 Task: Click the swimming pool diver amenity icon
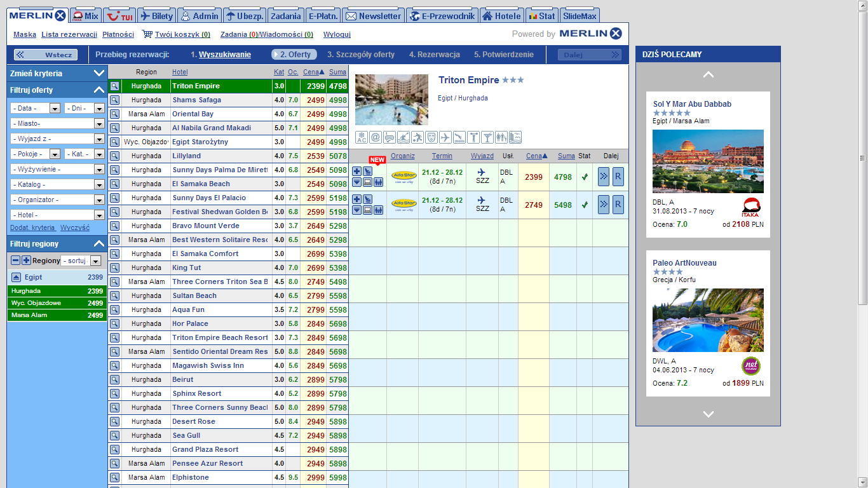(459, 137)
